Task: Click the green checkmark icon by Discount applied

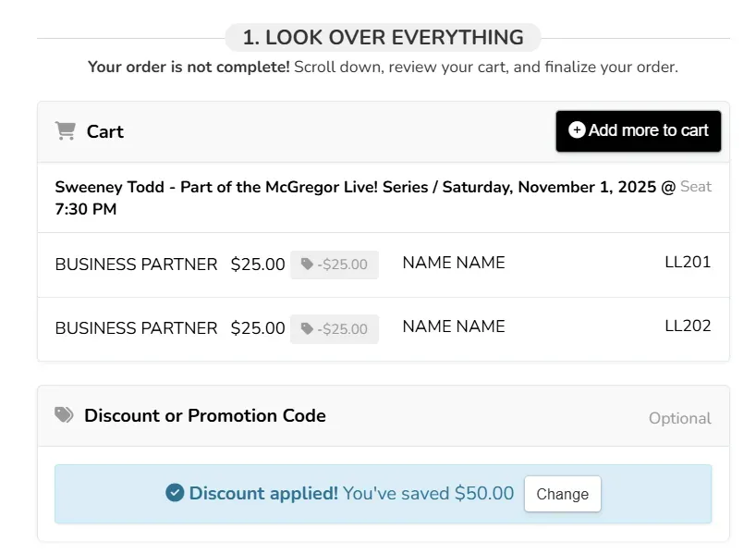Action: tap(175, 493)
